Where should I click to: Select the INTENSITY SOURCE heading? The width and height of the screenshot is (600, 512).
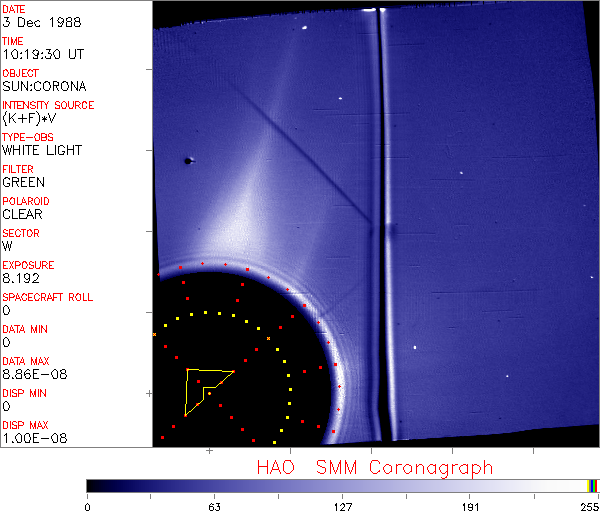click(48, 105)
